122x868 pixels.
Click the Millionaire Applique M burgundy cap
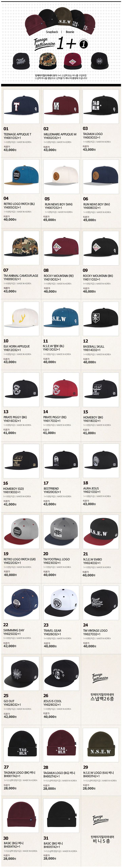pos(61,107)
